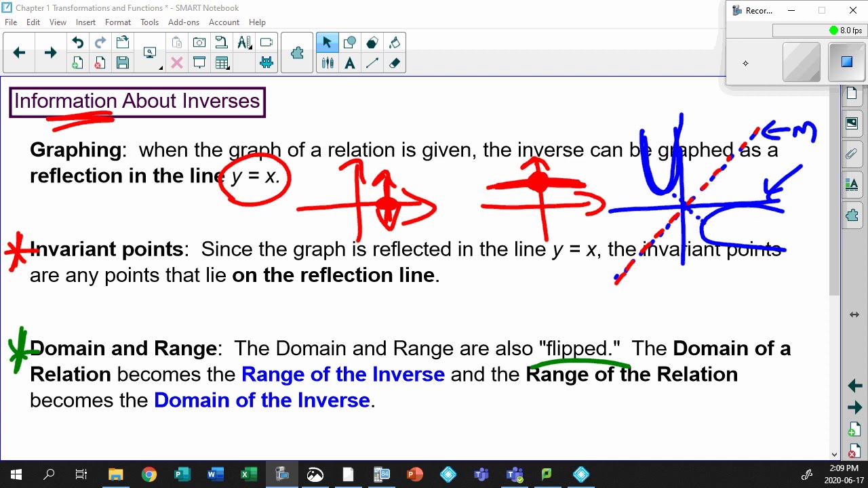Viewport: 868px width, 488px height.
Task: Open Microsoft Word from the taskbar
Action: [215, 474]
